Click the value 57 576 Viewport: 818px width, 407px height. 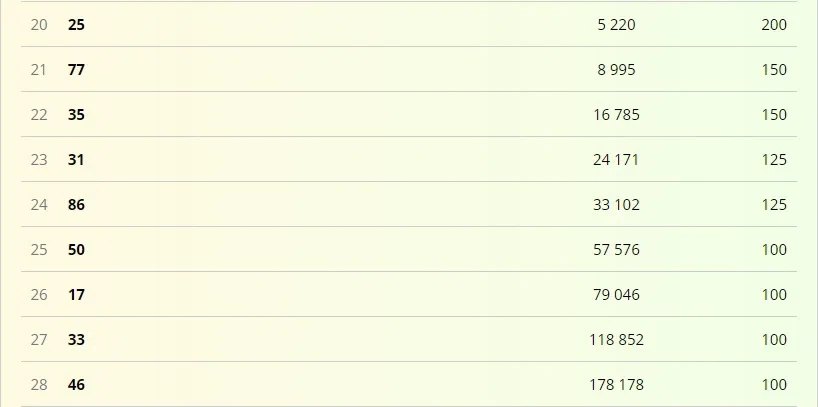coord(616,249)
